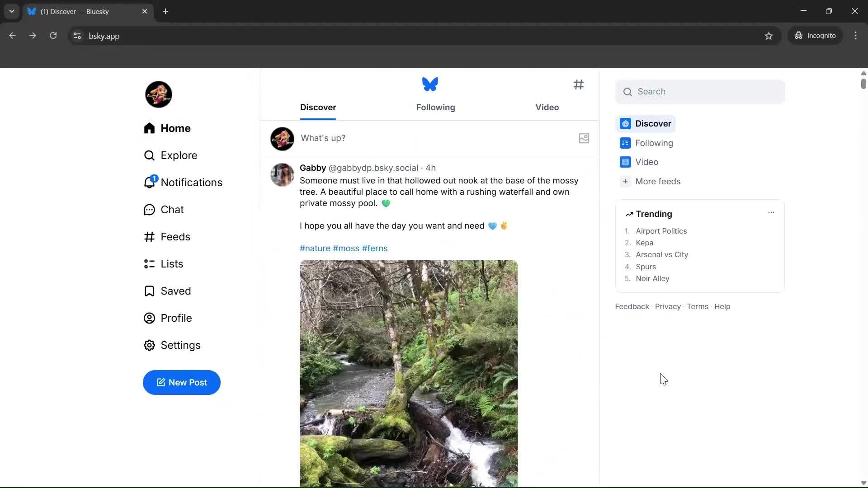The image size is (868, 488).
Task: Open Gabby's profile avatar
Action: point(282,175)
